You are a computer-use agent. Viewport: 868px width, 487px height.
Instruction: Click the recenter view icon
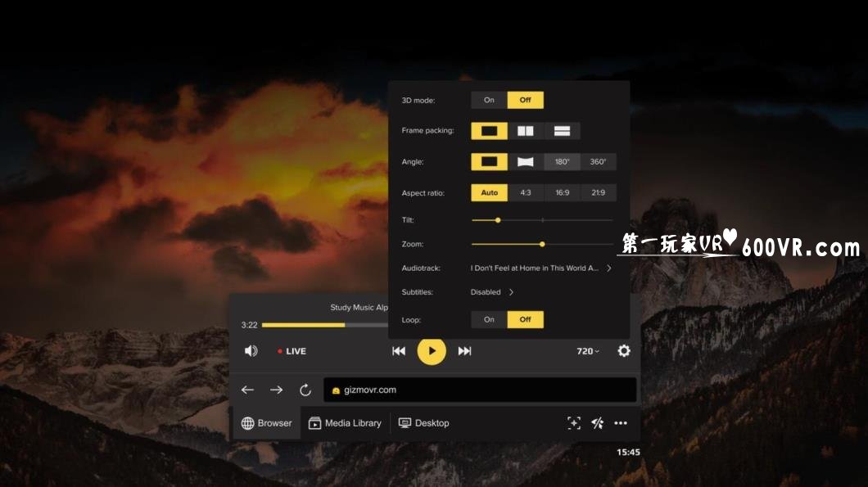tap(574, 423)
